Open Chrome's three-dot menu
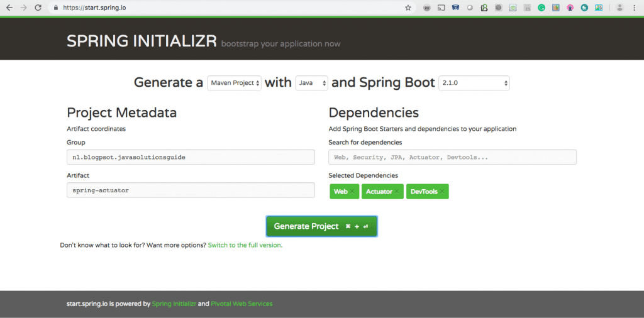Screen dimensions: 644x318 click(635, 8)
